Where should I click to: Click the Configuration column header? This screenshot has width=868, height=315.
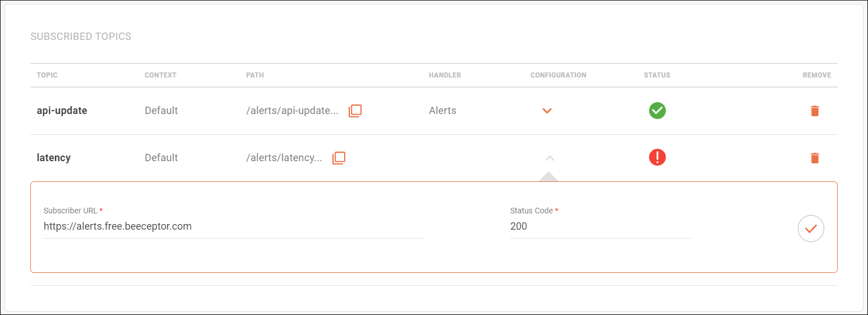(x=558, y=75)
